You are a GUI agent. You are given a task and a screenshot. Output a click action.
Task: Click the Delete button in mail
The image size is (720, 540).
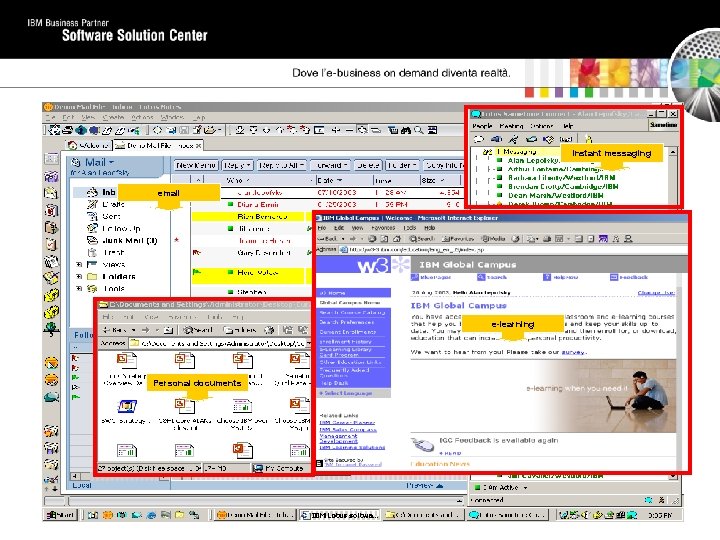tap(368, 165)
